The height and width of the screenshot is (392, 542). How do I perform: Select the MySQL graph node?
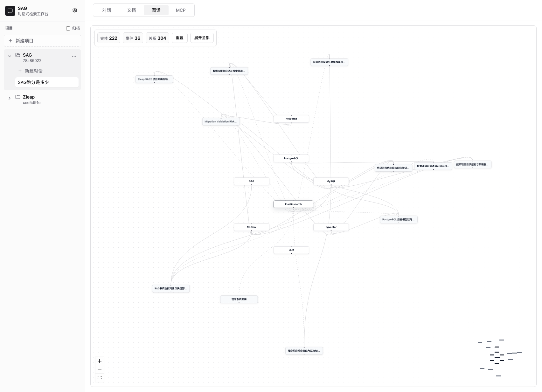331,181
